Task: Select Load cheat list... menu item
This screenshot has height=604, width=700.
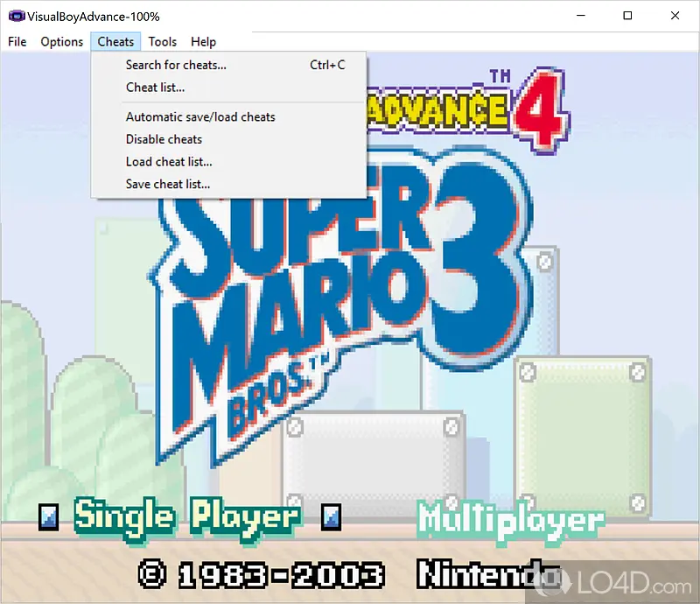Action: pos(169,162)
